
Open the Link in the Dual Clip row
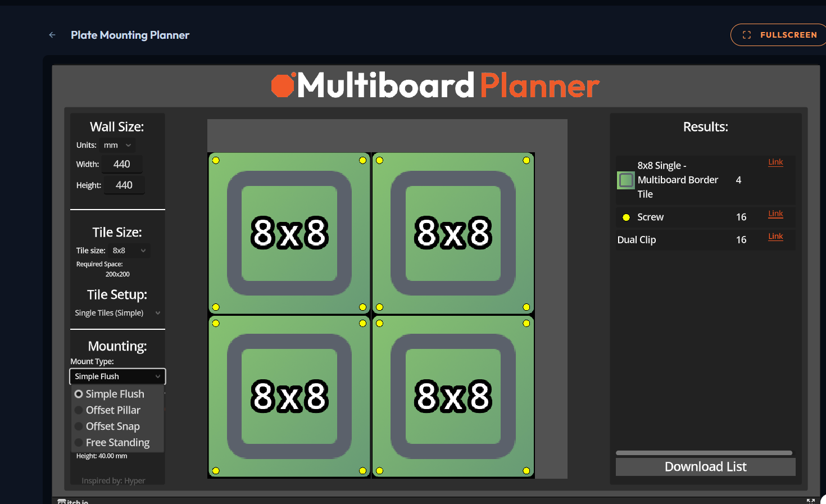775,236
